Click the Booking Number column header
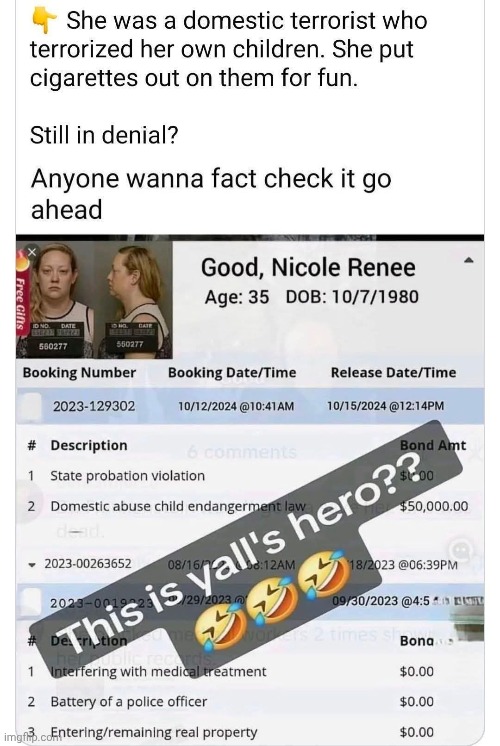Image resolution: width=500 pixels, height=746 pixels. (79, 373)
